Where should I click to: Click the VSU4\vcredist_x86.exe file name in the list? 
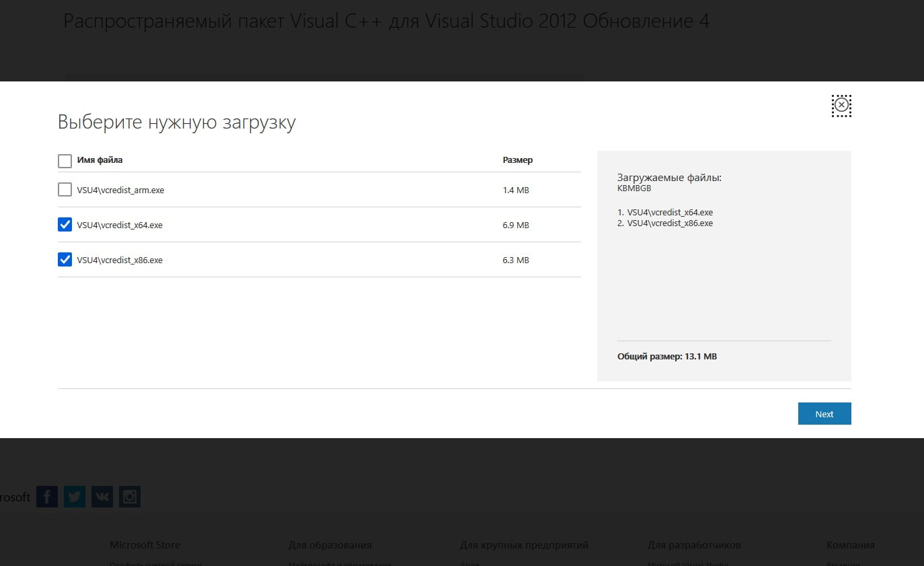(120, 260)
